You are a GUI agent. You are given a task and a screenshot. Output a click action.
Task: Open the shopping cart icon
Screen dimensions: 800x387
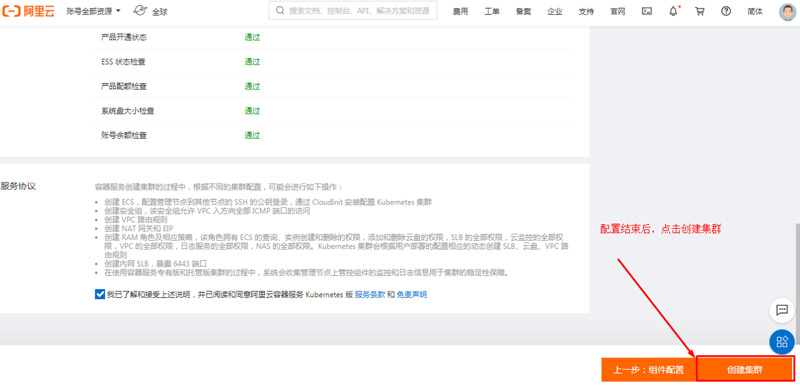click(699, 11)
